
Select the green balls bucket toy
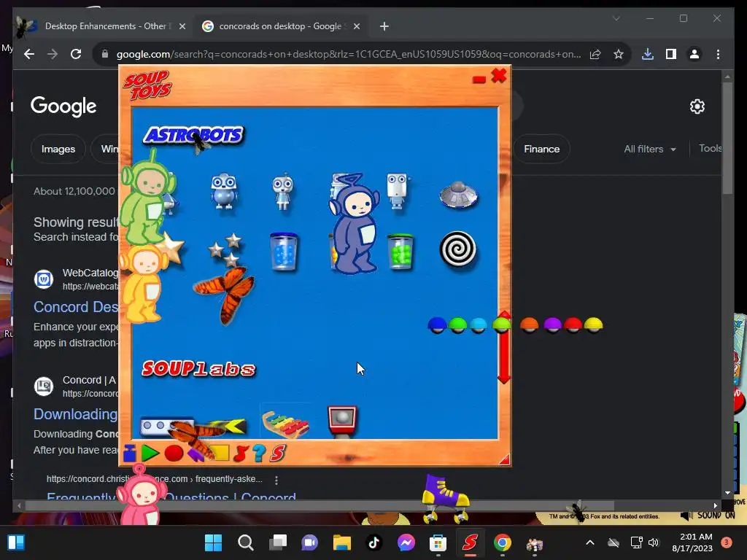coord(400,252)
